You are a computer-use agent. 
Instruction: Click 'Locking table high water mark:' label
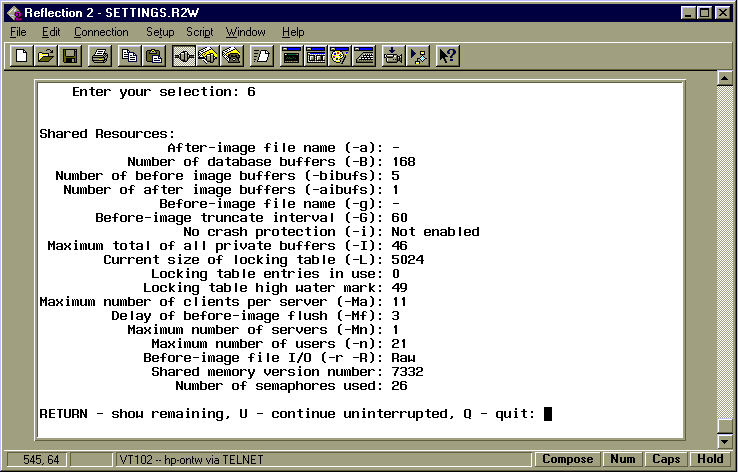(x=264, y=288)
